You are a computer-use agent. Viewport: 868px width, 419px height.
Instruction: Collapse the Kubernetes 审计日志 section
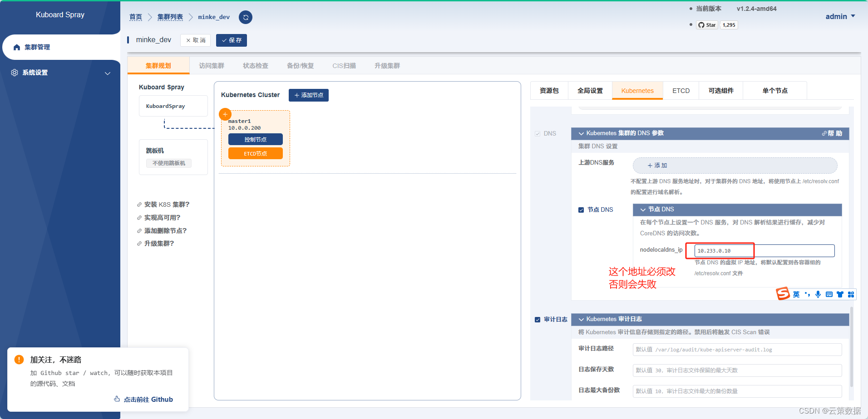point(710,319)
